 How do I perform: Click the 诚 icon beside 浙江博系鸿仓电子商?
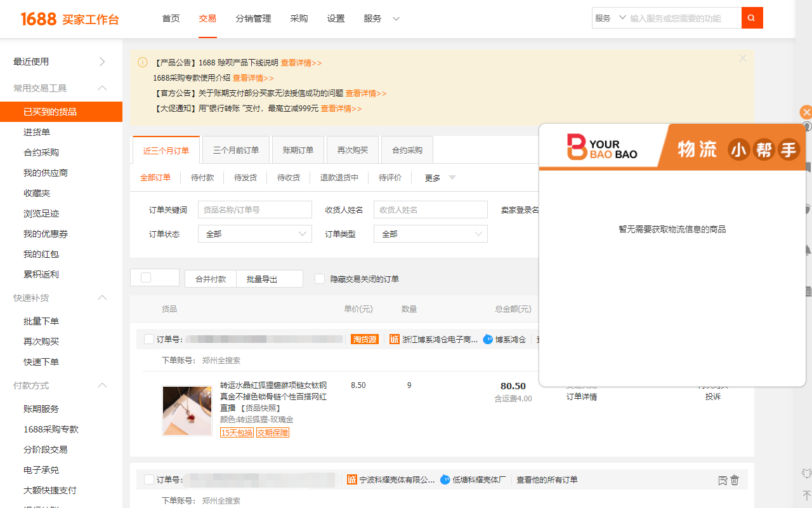tap(395, 340)
